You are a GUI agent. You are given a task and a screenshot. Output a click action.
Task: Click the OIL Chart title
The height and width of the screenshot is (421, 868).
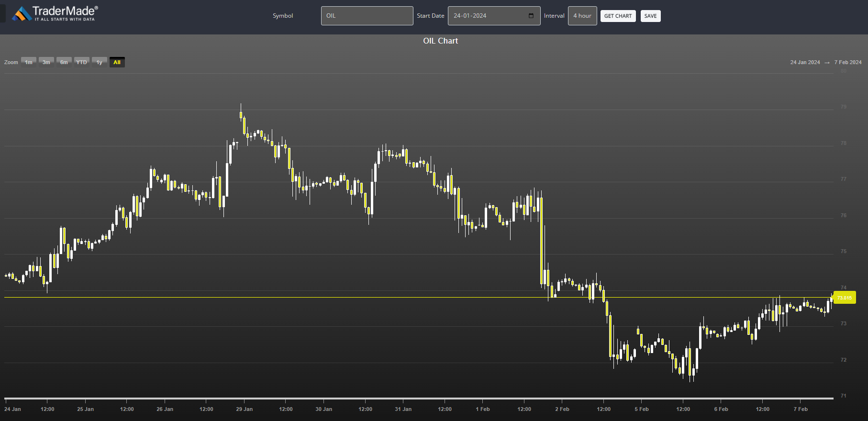click(441, 41)
